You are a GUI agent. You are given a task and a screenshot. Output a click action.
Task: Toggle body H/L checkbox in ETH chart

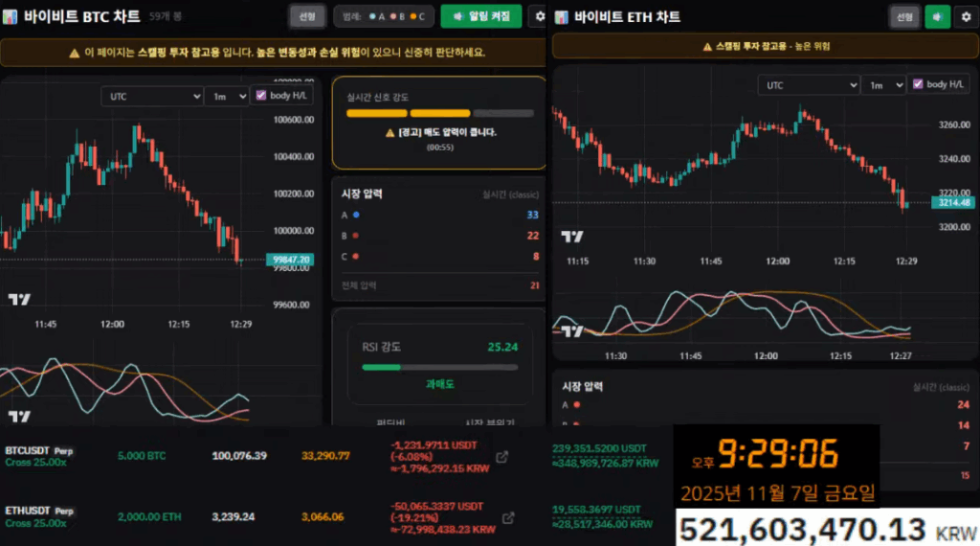click(918, 83)
